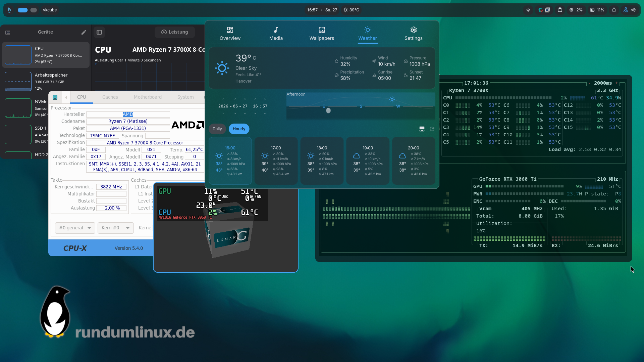Switch to the Caches tab in CPU-X
Viewport: 644px width, 362px height.
pyautogui.click(x=110, y=97)
